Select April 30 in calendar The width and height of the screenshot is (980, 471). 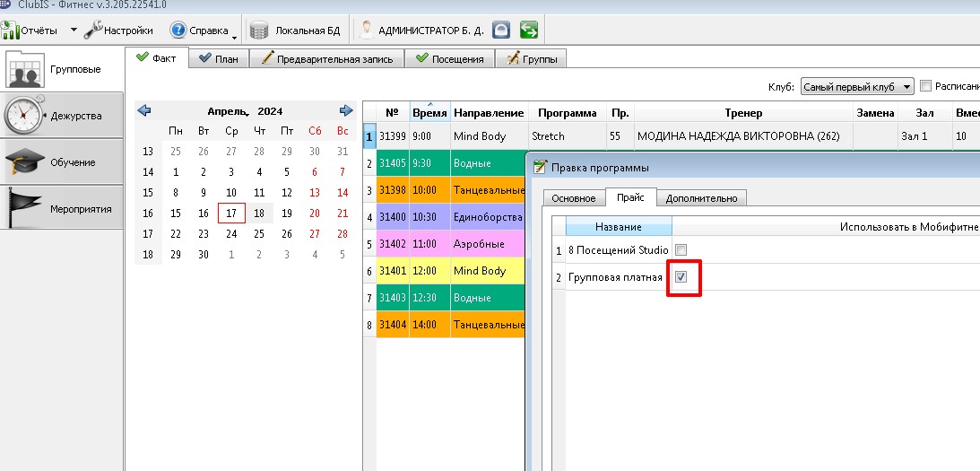(x=204, y=255)
